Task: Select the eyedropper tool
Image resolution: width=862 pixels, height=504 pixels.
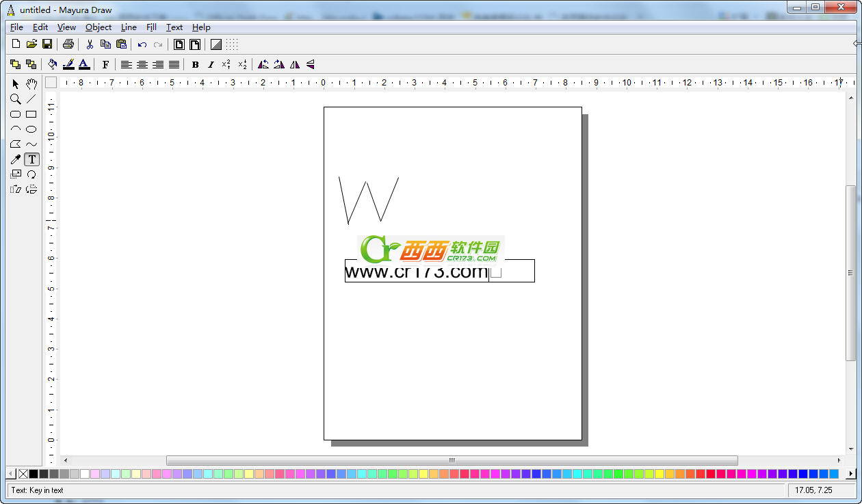Action: click(x=16, y=159)
